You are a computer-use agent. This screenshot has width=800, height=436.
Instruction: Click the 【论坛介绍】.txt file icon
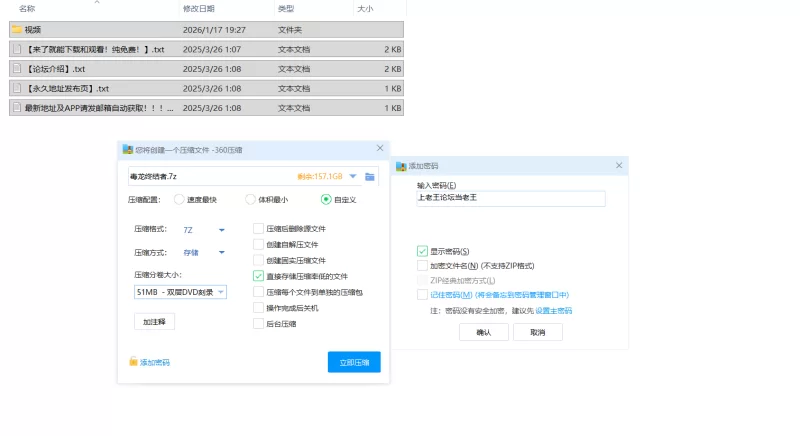pos(17,68)
